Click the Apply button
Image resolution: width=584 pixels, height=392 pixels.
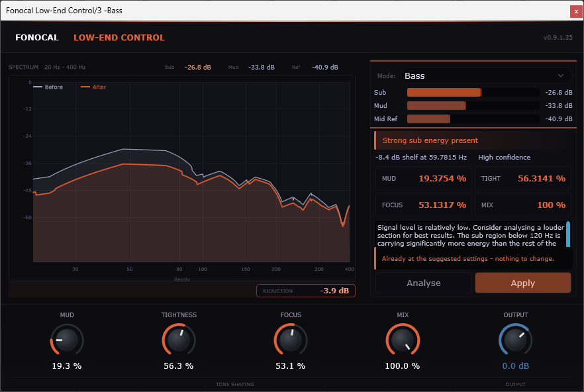point(523,283)
